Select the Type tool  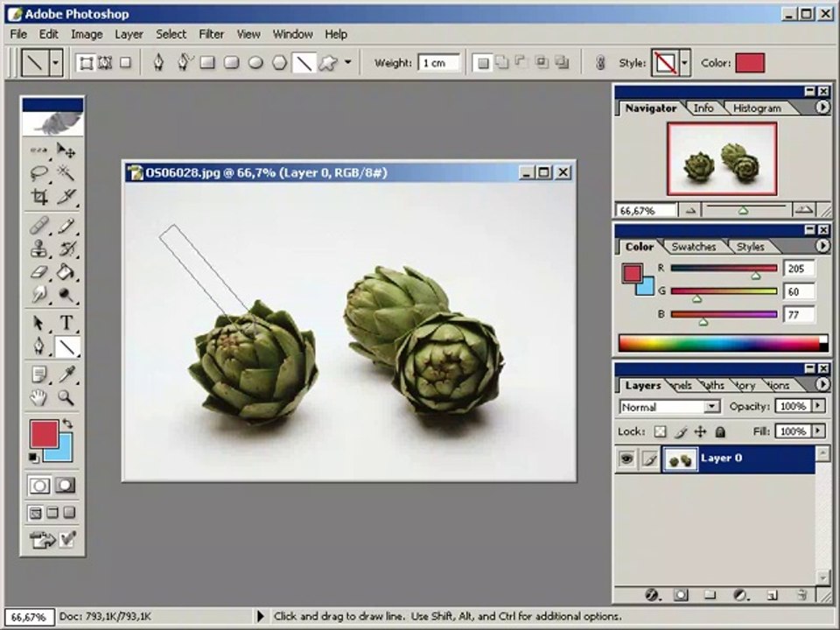66,323
